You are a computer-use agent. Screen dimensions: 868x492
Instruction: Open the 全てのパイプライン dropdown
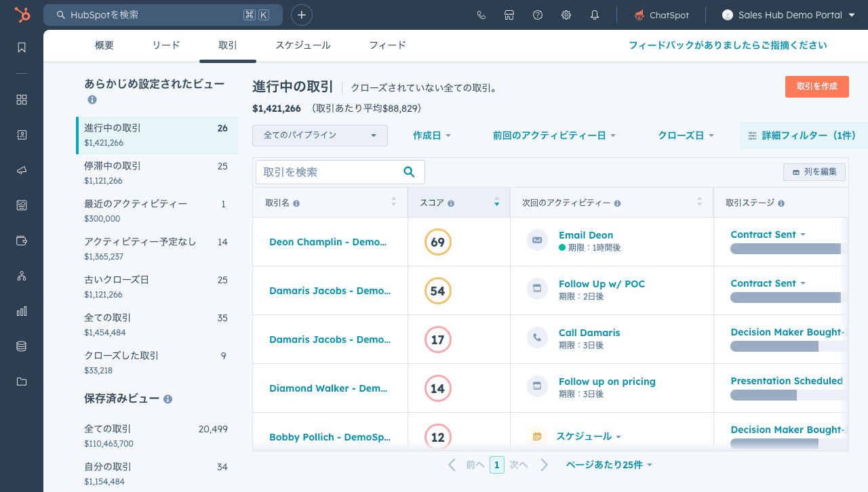(320, 136)
